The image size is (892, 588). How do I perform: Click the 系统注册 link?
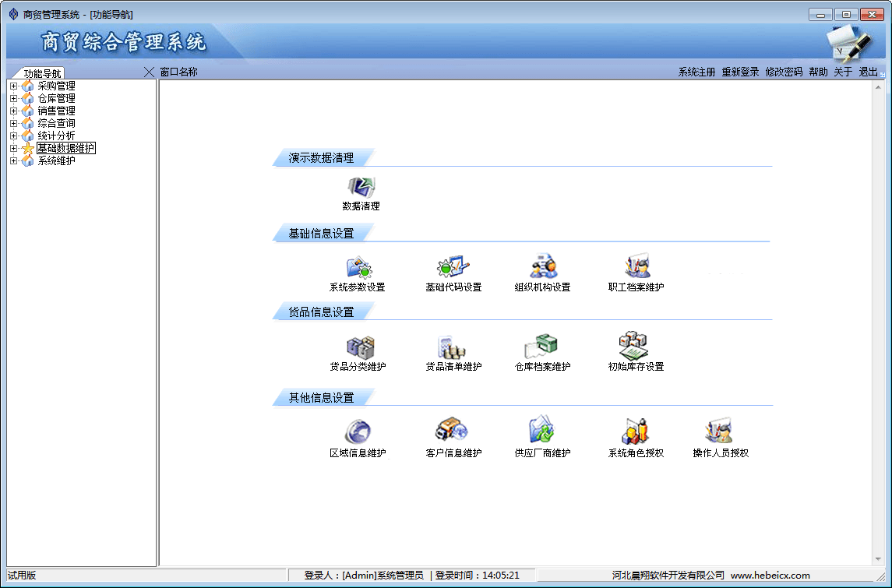click(x=696, y=72)
